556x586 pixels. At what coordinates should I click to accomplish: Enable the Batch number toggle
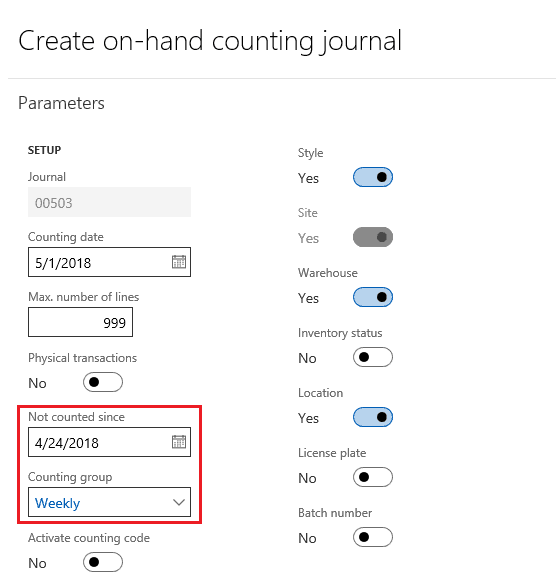(373, 537)
